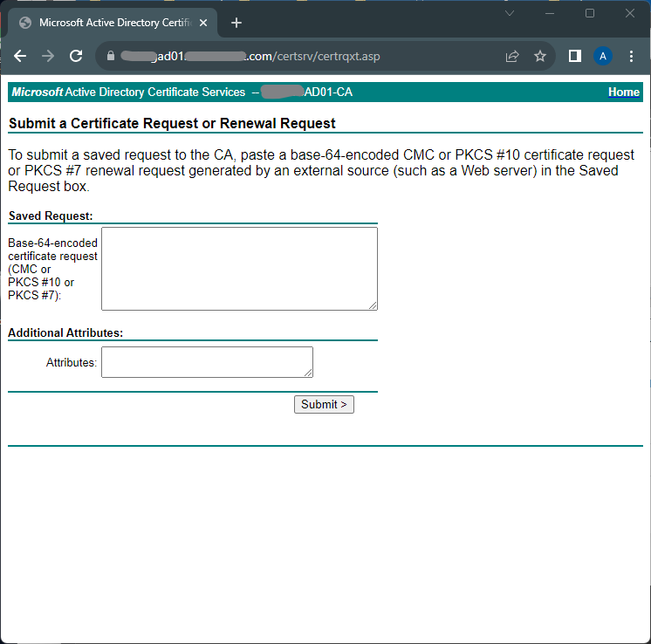Close the Microsoft Active Directory tab
Image resolution: width=651 pixels, height=644 pixels.
[x=203, y=23]
